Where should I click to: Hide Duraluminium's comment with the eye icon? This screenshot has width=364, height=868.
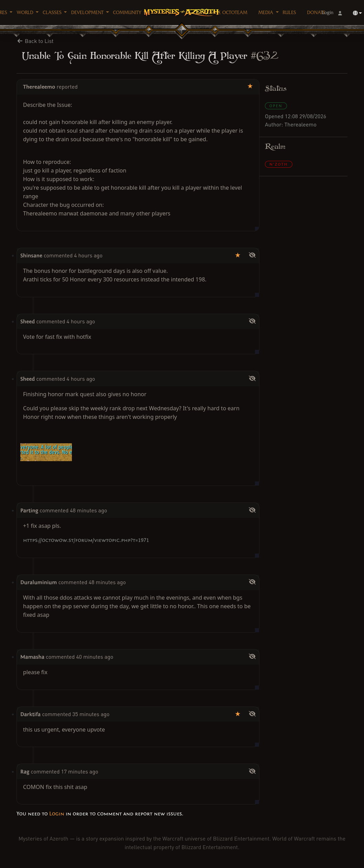pos(252,582)
